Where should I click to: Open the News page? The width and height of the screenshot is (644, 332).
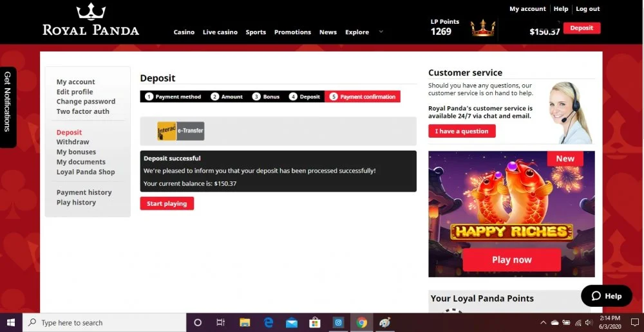click(328, 32)
